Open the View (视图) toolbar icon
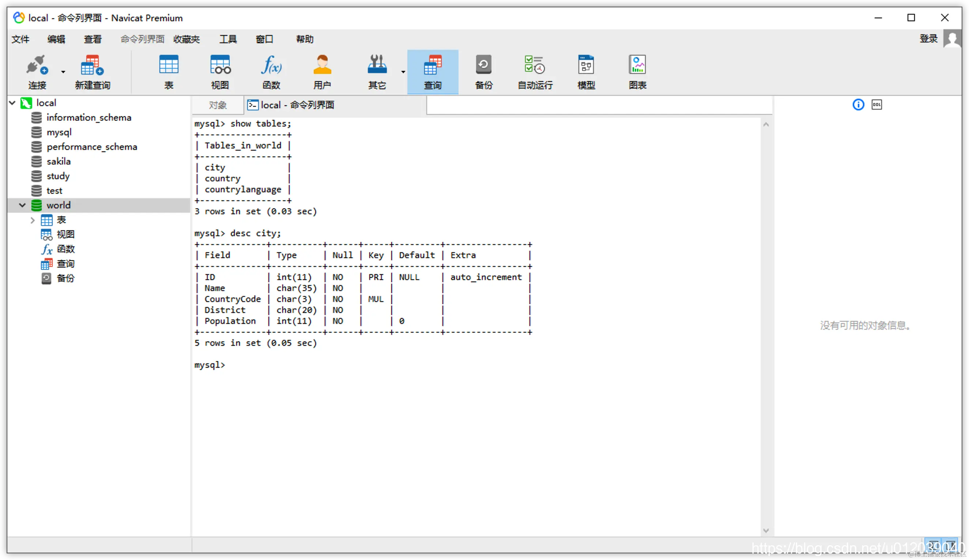The height and width of the screenshot is (560, 969). click(220, 72)
